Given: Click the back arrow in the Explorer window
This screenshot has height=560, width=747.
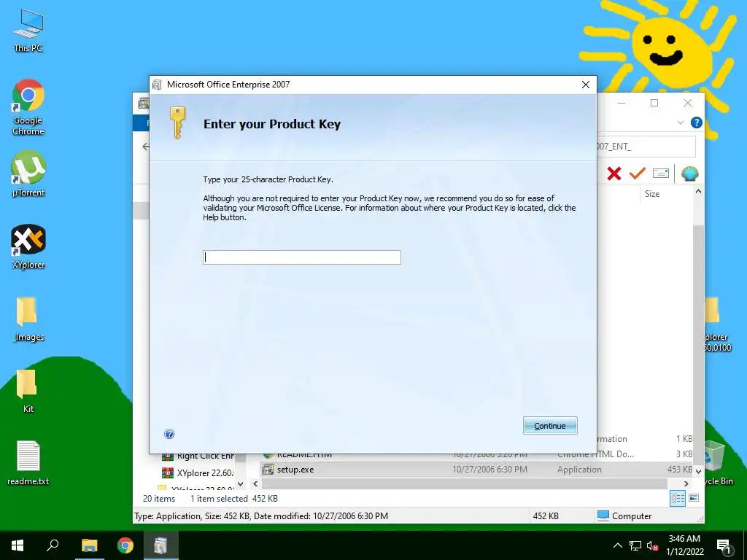Looking at the screenshot, I should click(x=145, y=146).
